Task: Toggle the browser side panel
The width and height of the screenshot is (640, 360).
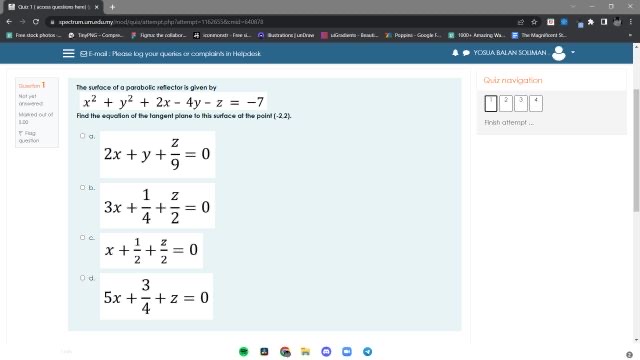Action: (x=604, y=22)
